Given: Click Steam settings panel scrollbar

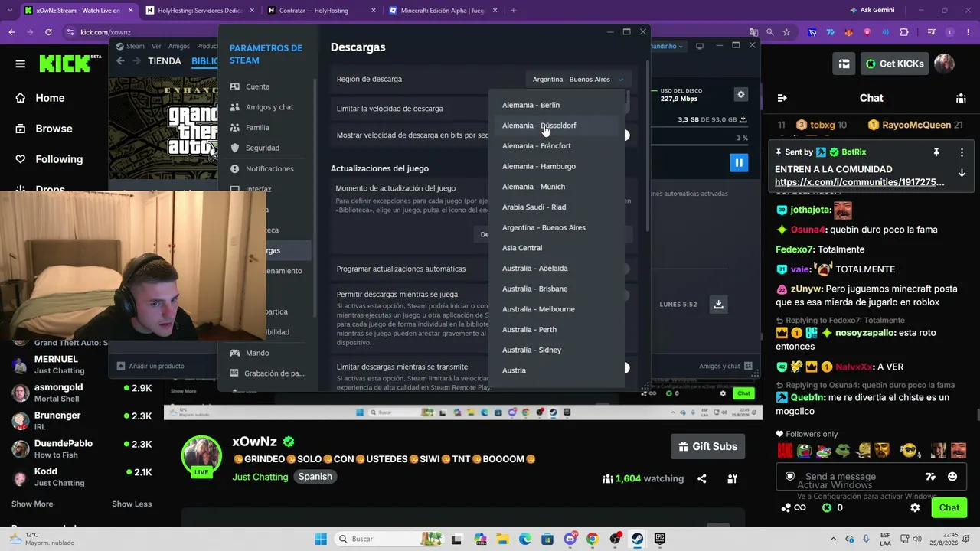Looking at the screenshot, I should click(647, 145).
